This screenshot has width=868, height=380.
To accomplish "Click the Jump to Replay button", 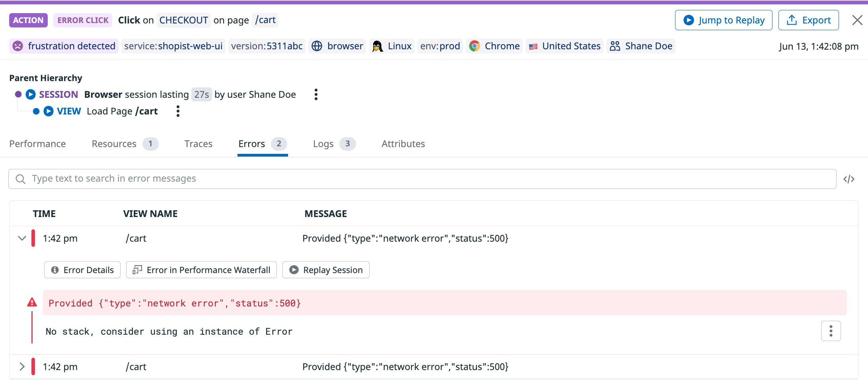I will (x=724, y=20).
